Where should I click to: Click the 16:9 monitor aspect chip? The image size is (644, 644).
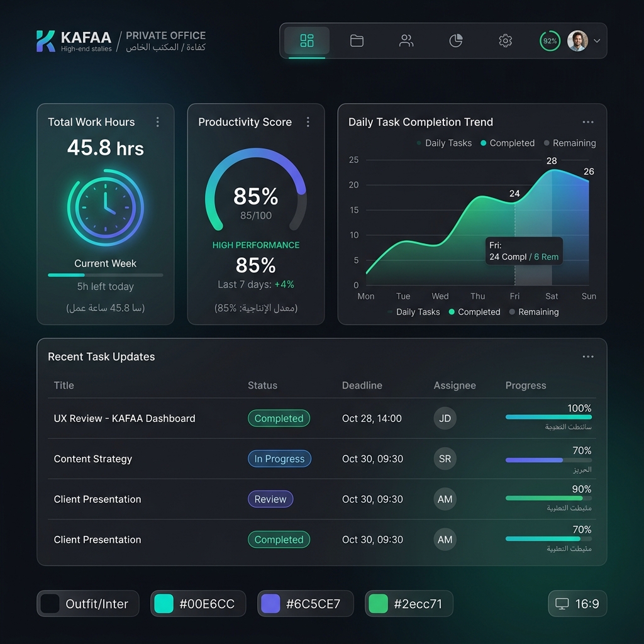577,603
